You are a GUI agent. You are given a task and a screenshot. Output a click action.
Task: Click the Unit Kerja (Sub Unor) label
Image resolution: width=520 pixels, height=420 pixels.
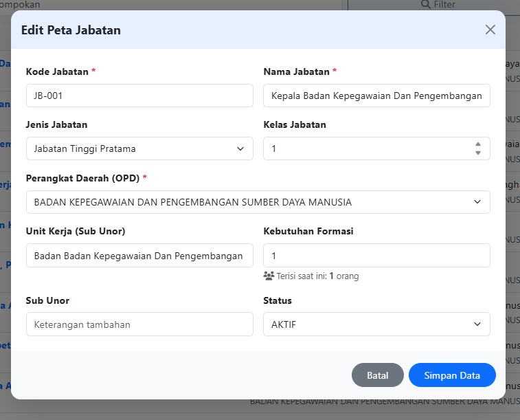click(76, 231)
